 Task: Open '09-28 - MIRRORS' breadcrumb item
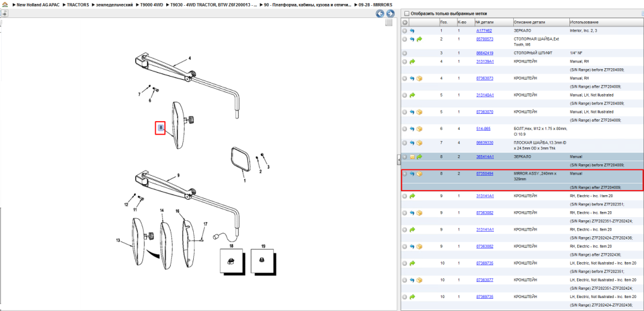375,5
